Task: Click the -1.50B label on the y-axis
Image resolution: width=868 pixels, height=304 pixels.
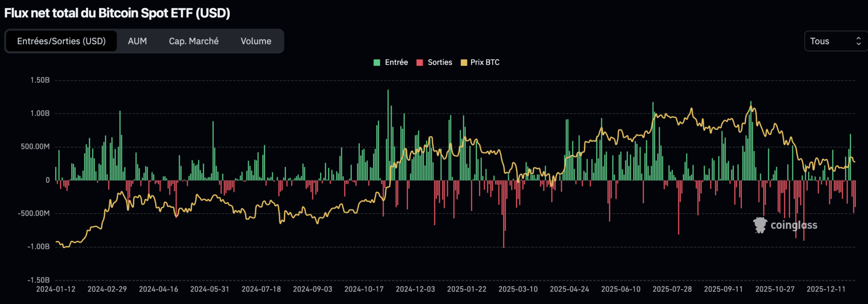Action: pos(38,280)
